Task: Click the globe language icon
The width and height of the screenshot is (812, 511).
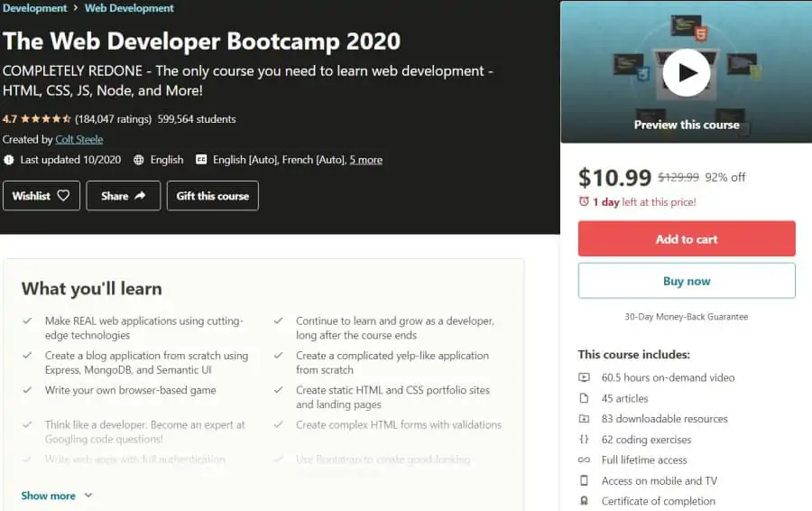Action: click(138, 160)
